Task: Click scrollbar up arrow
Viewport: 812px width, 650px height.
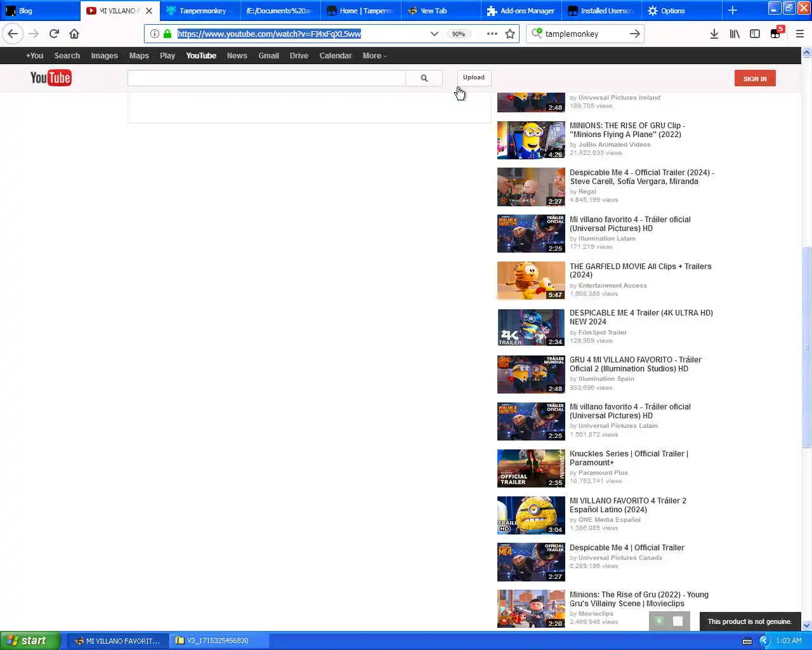Action: 807,53
